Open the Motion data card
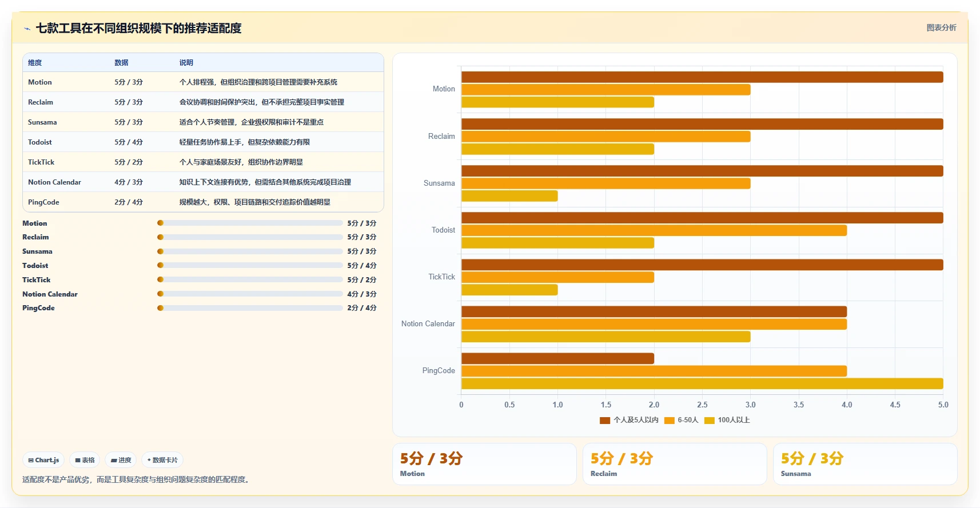The height and width of the screenshot is (508, 980). 484,464
